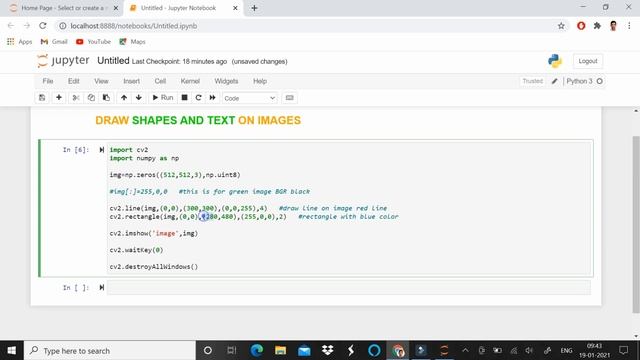This screenshot has width=640, height=360.
Task: Click the address bar showing localhost:8888
Action: click(x=310, y=26)
